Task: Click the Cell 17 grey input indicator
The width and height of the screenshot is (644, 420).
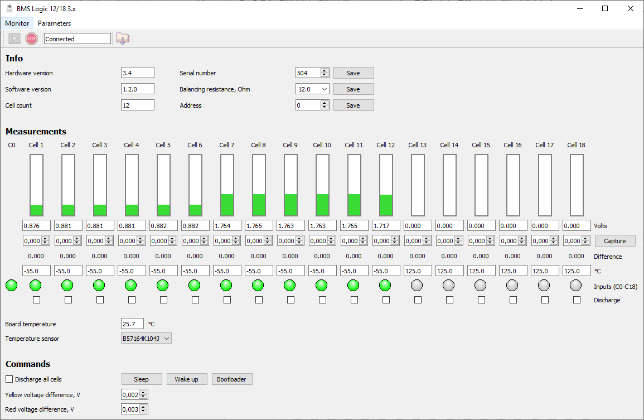Action: point(544,285)
